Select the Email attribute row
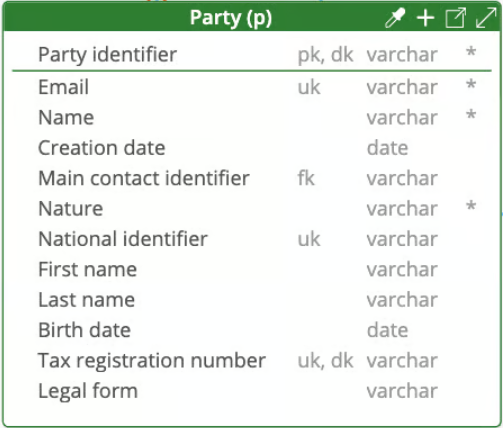 point(252,87)
